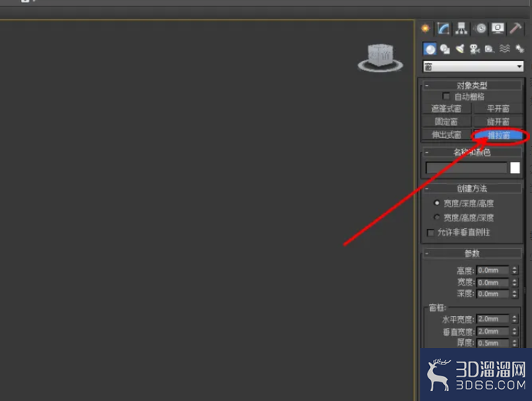The height and width of the screenshot is (401, 532).
Task: Open the Display panel tab
Action: pyautogui.click(x=498, y=28)
